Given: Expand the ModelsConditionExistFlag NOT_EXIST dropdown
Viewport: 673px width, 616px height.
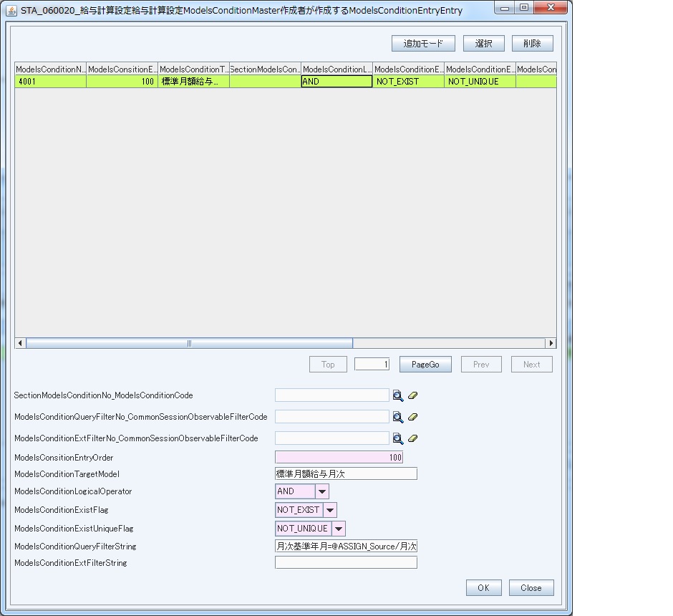Looking at the screenshot, I should pos(329,510).
